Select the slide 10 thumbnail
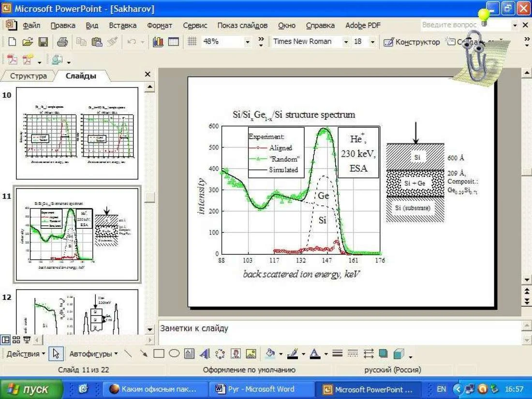532x399 pixels. click(x=77, y=133)
